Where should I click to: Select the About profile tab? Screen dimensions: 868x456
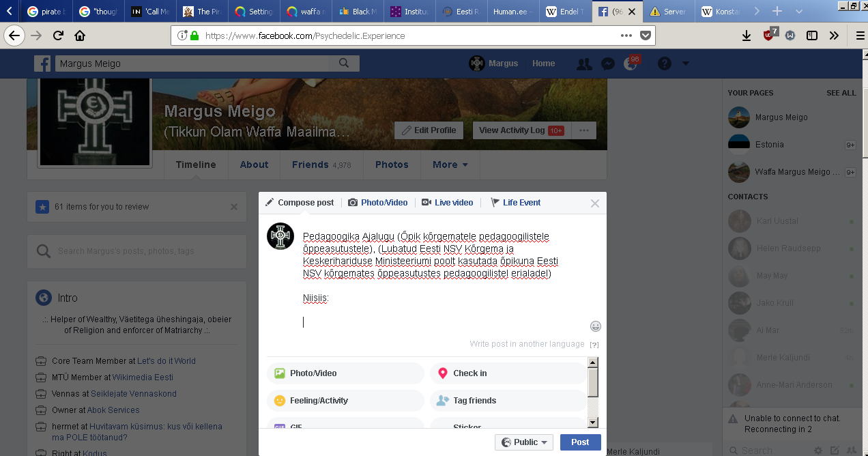pos(254,165)
